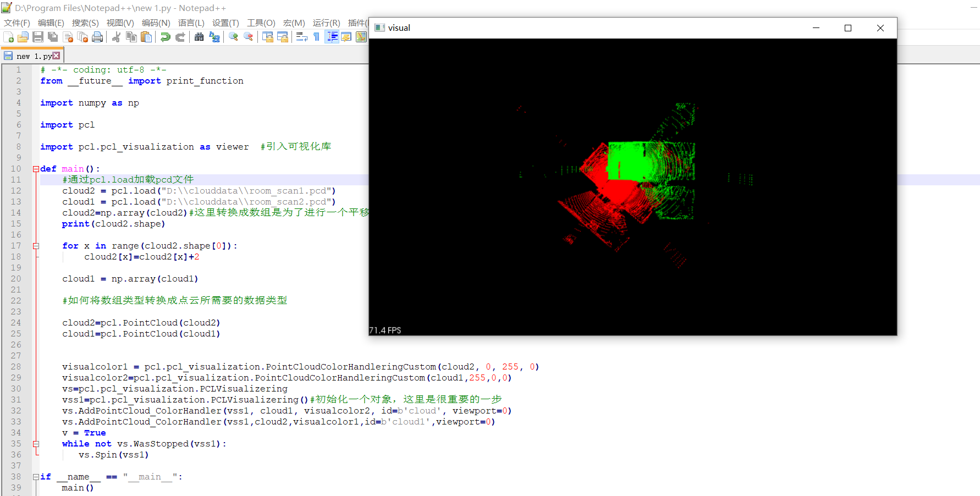Print the current file

tap(97, 37)
